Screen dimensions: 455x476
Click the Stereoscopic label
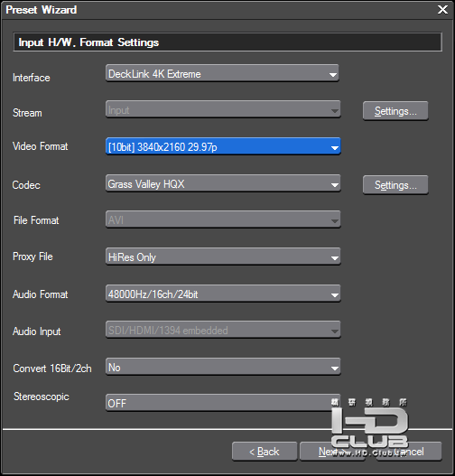pyautogui.click(x=42, y=397)
